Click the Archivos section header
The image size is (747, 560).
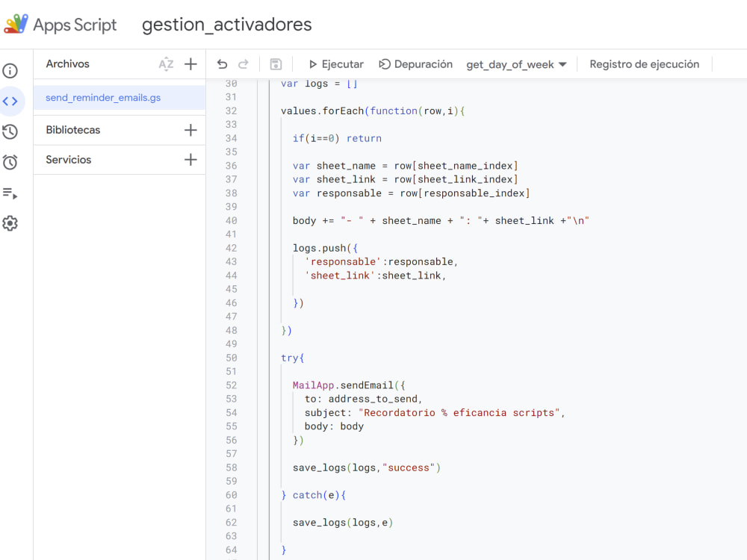(x=68, y=63)
